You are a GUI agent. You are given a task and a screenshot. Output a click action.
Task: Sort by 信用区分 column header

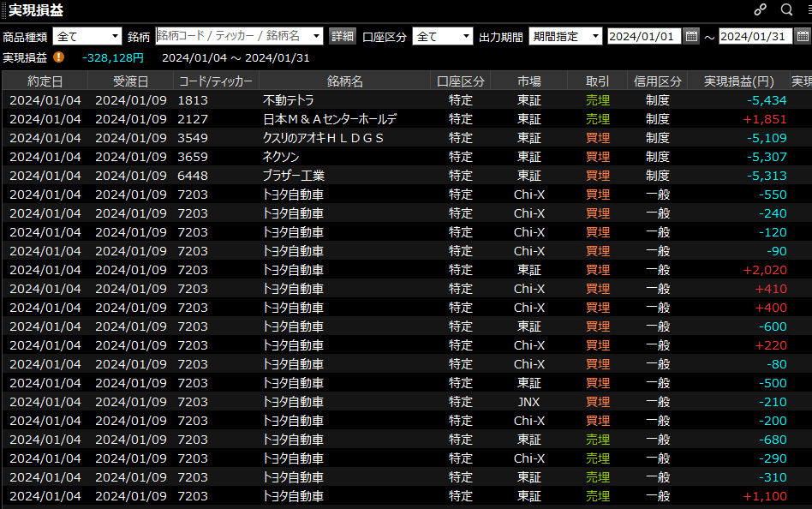657,81
